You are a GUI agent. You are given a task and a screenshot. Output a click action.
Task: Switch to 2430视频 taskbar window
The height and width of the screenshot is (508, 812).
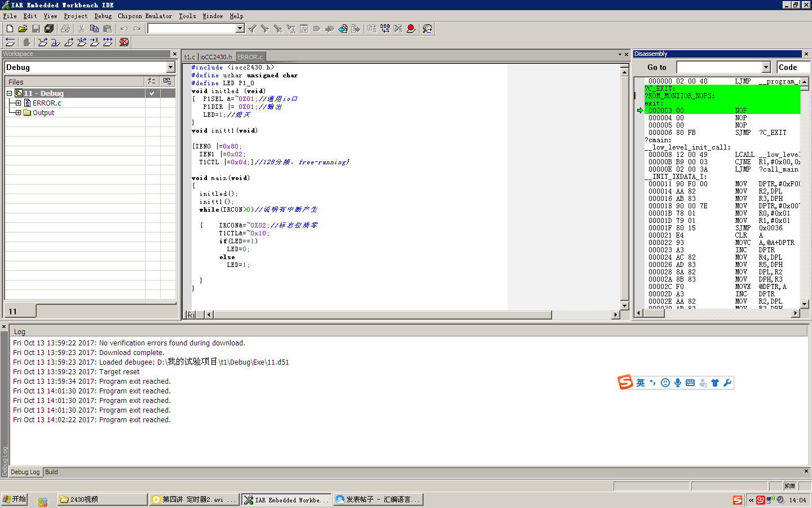pos(102,500)
